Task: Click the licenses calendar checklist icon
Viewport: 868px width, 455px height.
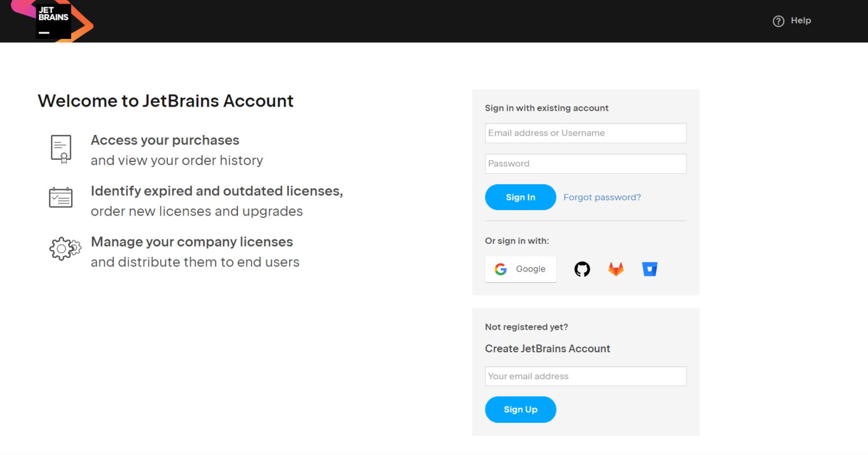Action: [x=61, y=198]
